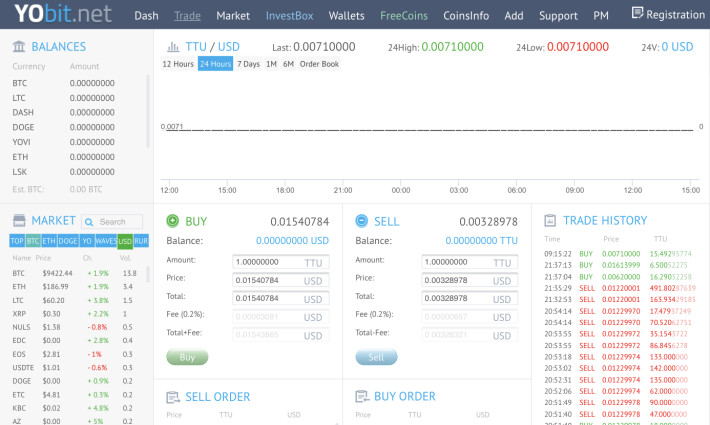This screenshot has width=710, height=425.
Task: Open the Market page
Action: (x=233, y=16)
